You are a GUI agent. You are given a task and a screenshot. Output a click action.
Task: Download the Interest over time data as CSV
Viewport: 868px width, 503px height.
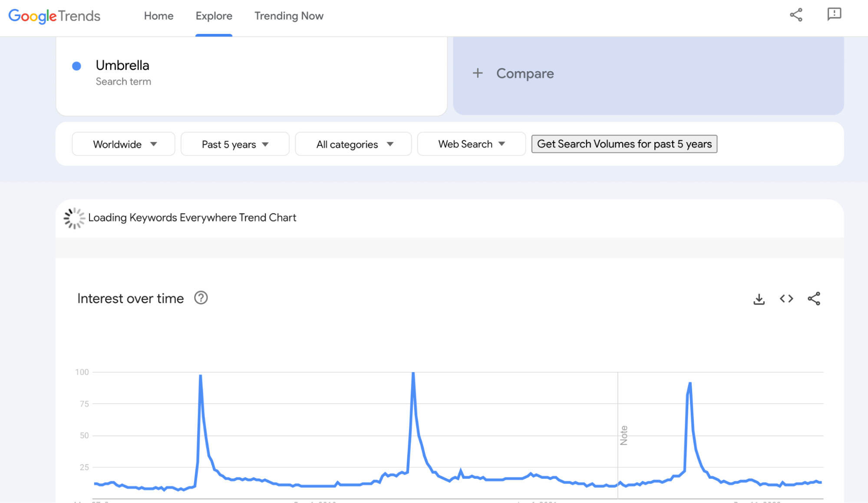(759, 298)
